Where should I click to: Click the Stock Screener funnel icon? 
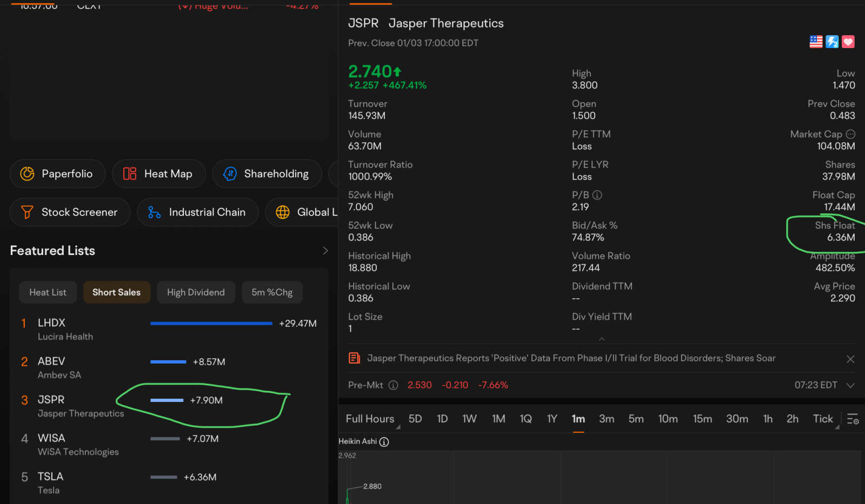pyautogui.click(x=27, y=212)
